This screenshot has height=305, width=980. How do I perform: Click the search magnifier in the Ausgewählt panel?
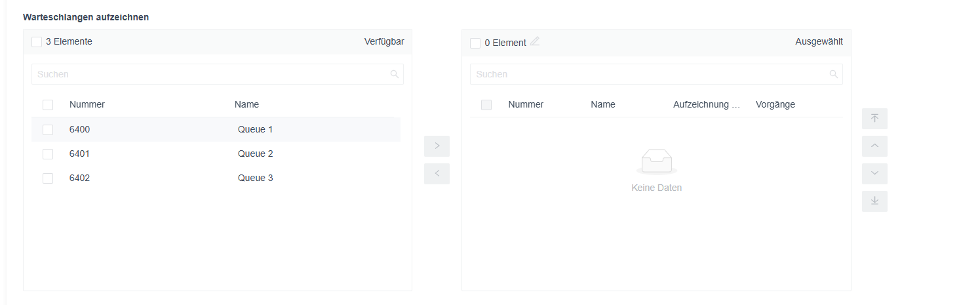point(834,74)
